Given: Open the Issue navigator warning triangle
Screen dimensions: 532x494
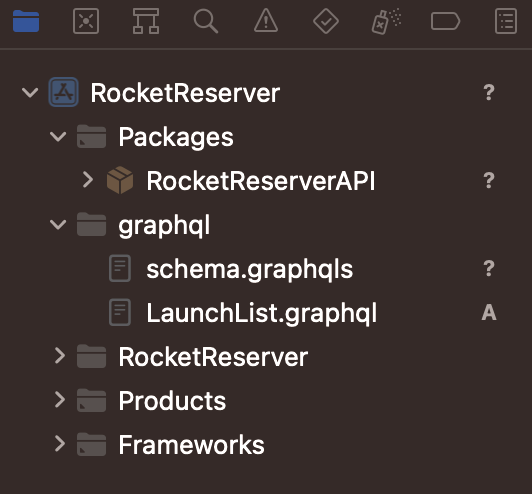Looking at the screenshot, I should tap(266, 21).
